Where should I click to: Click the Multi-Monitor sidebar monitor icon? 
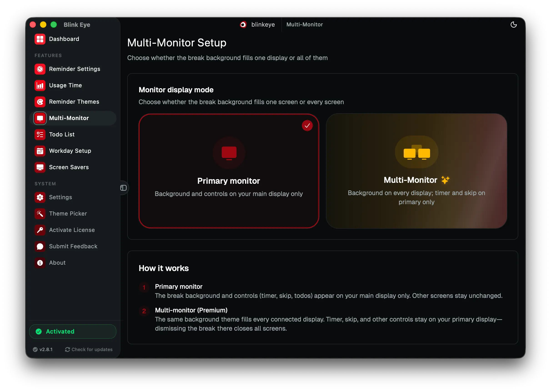click(40, 118)
